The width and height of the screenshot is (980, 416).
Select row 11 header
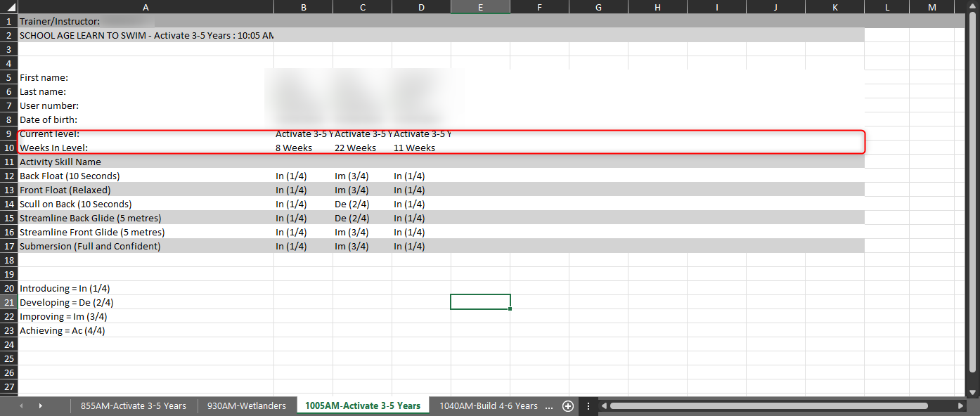[8, 162]
